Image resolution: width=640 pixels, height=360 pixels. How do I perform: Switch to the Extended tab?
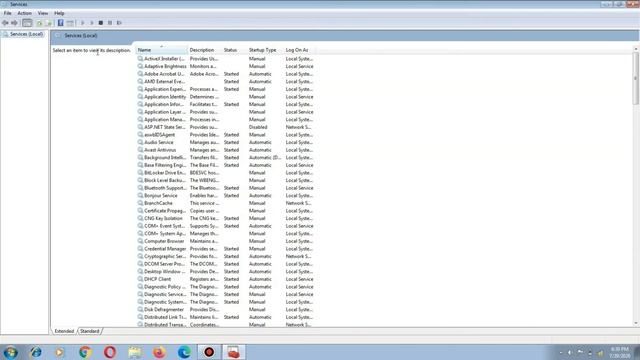[64, 331]
